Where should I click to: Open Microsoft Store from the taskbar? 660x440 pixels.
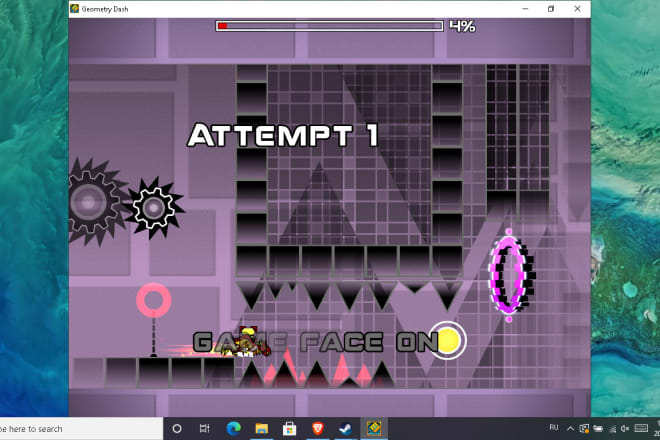click(x=290, y=429)
